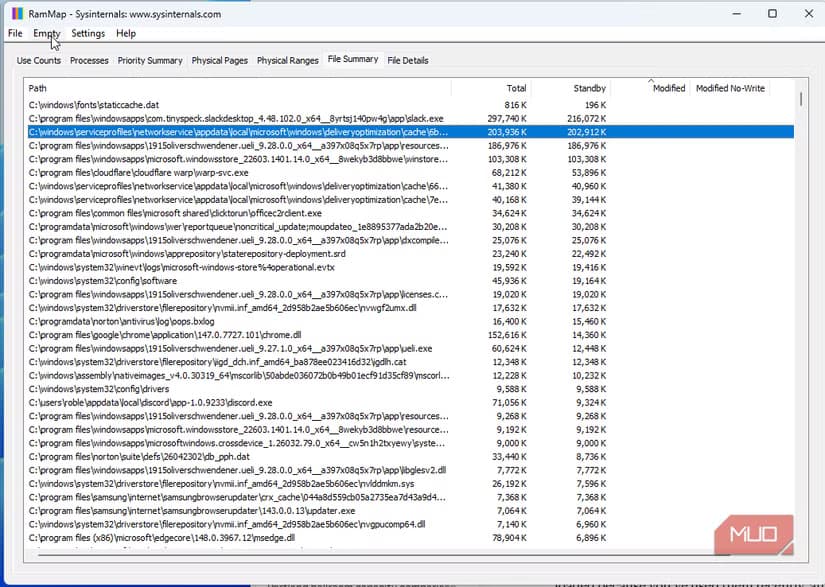
Task: Click the RamMap app icon in title bar
Action: [x=17, y=14]
